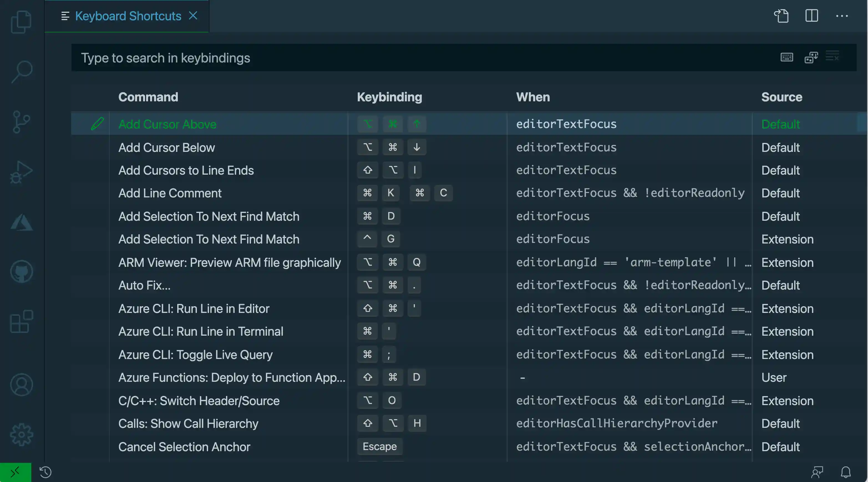
Task: Toggle Record Keys mode in the keybindings search
Action: click(787, 57)
